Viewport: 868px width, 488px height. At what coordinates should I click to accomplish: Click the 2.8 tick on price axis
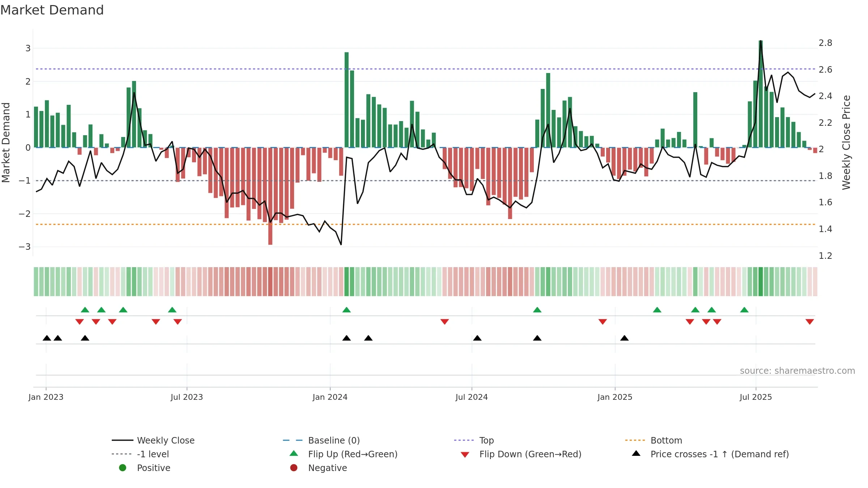point(825,43)
